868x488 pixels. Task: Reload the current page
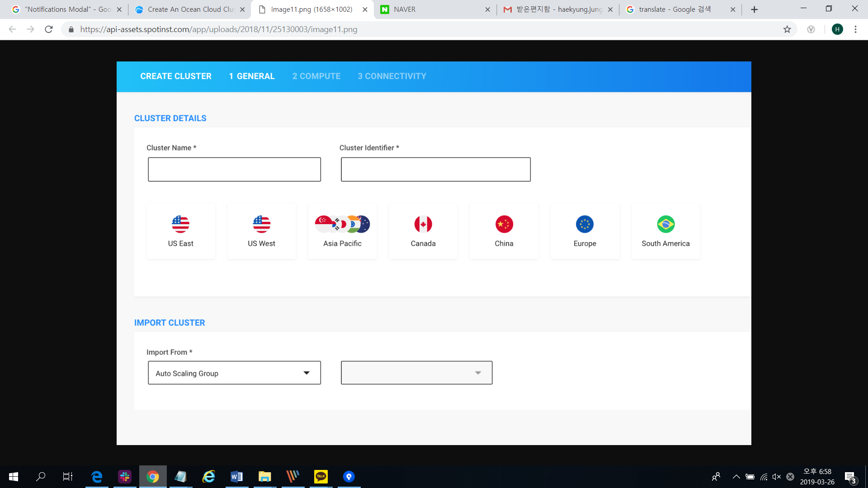coord(49,29)
